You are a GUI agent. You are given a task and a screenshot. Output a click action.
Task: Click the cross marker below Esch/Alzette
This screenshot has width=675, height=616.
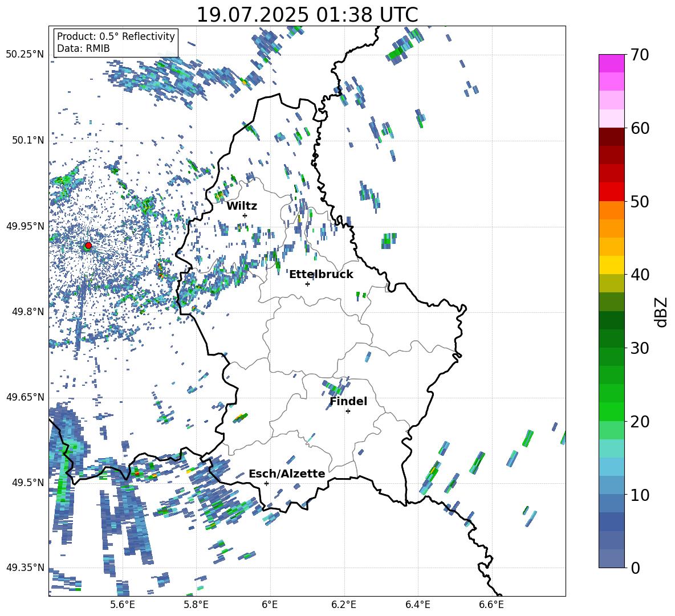[x=266, y=483]
